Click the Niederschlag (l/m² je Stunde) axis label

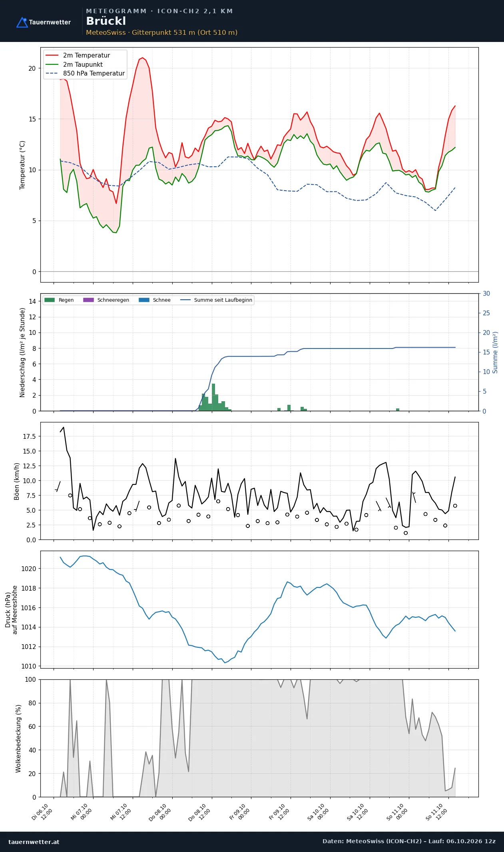(22, 352)
